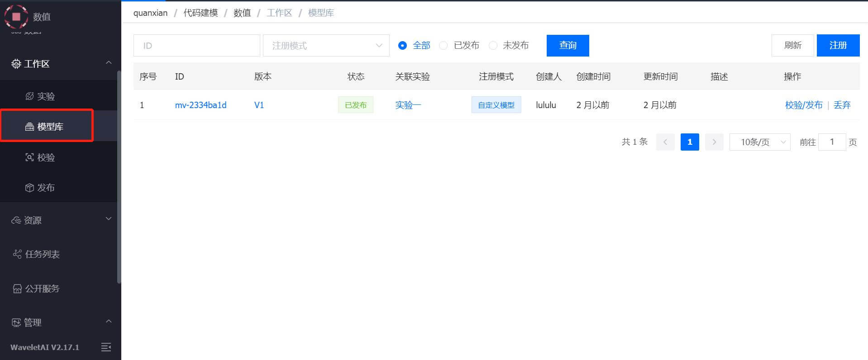Open the mv-2334ba1d model link

pos(200,105)
